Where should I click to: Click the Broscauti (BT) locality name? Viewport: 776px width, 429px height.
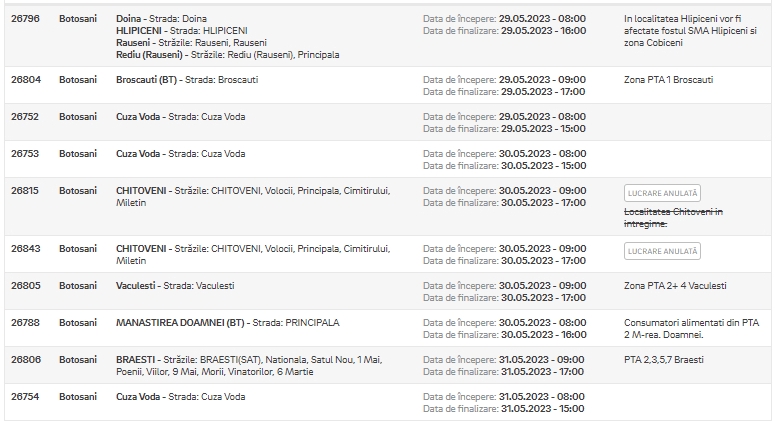tap(146, 80)
